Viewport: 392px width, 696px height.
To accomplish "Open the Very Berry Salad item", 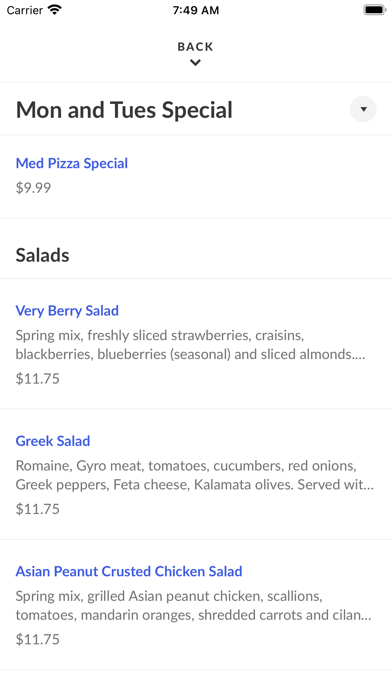I will point(67,311).
